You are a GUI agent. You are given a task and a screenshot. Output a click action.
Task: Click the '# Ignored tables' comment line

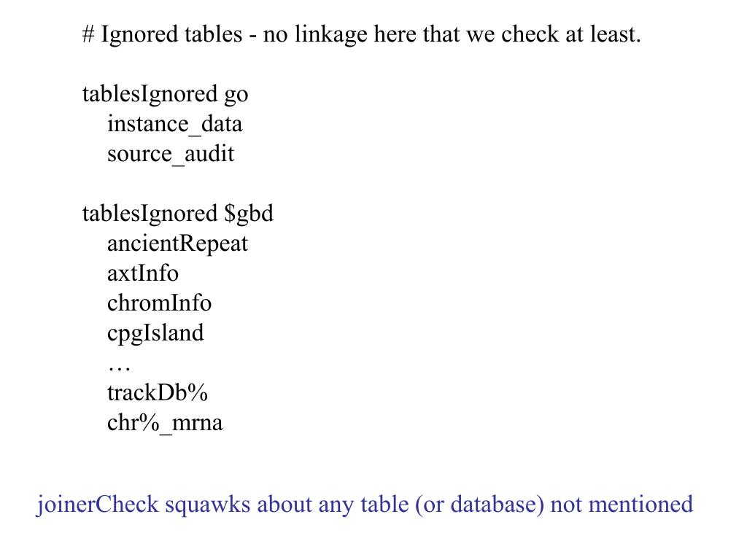tap(361, 35)
